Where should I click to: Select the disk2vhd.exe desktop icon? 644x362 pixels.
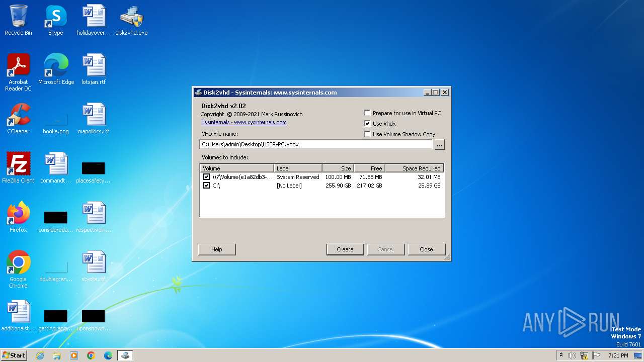coord(131,20)
